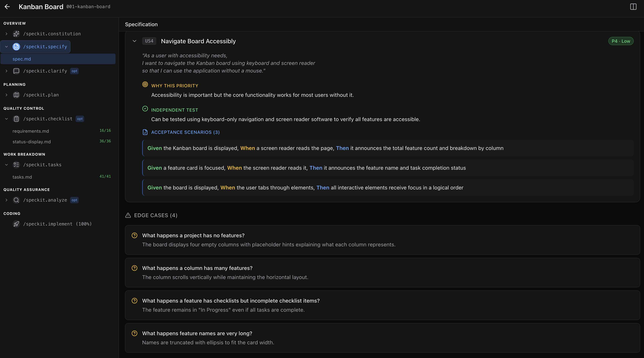This screenshot has height=358, width=644.
Task: Open the spec.md file
Action: coord(22,59)
